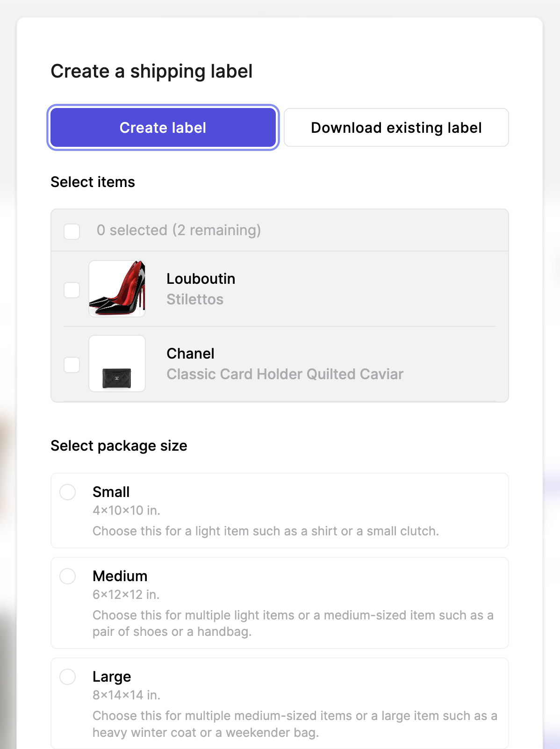Click the black Chanel card holder thumbnail
The width and height of the screenshot is (560, 749).
(x=117, y=364)
